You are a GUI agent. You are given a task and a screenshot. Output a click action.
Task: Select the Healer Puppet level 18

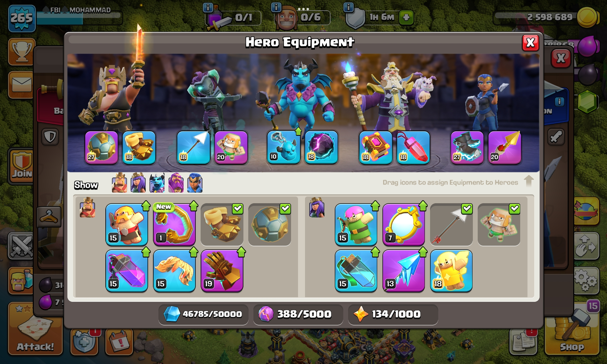point(451,271)
